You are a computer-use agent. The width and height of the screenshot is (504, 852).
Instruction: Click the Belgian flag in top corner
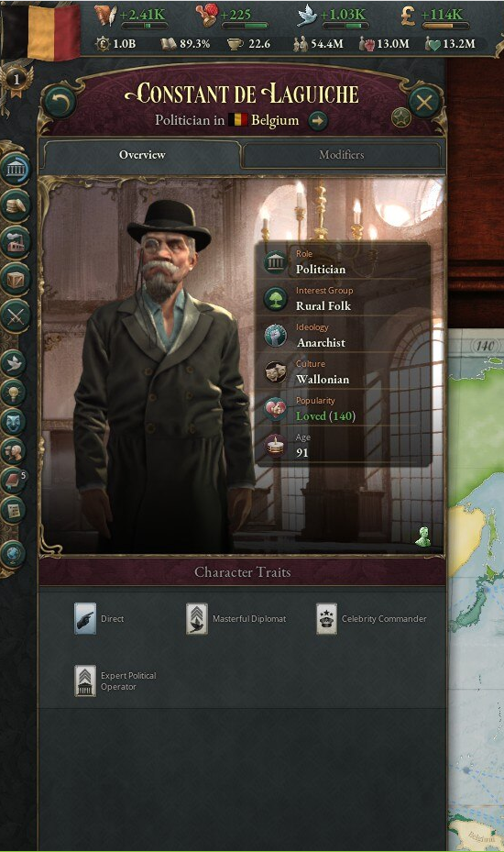coord(40,30)
